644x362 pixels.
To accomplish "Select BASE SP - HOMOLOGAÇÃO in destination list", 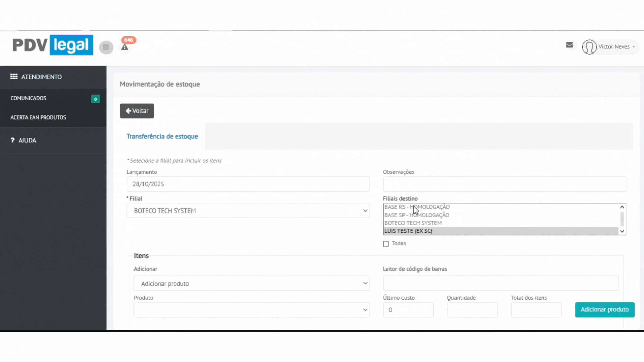I will point(417,215).
